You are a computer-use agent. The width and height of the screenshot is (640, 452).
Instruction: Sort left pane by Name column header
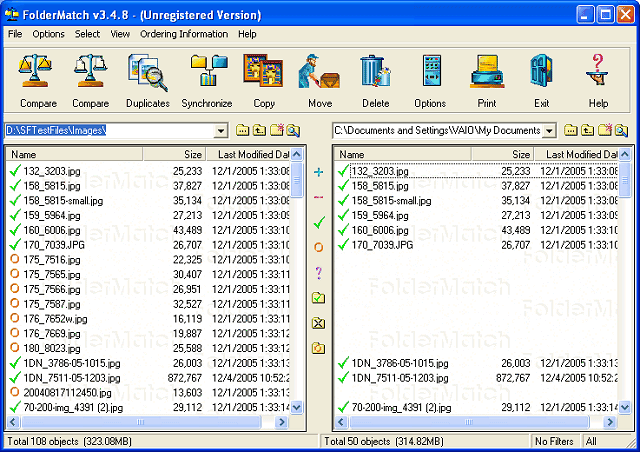point(74,154)
